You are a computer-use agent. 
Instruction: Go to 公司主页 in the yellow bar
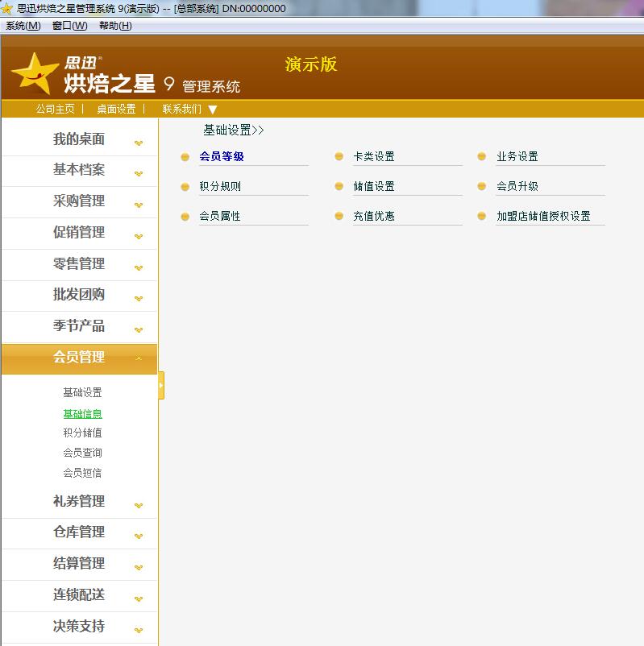(56, 109)
